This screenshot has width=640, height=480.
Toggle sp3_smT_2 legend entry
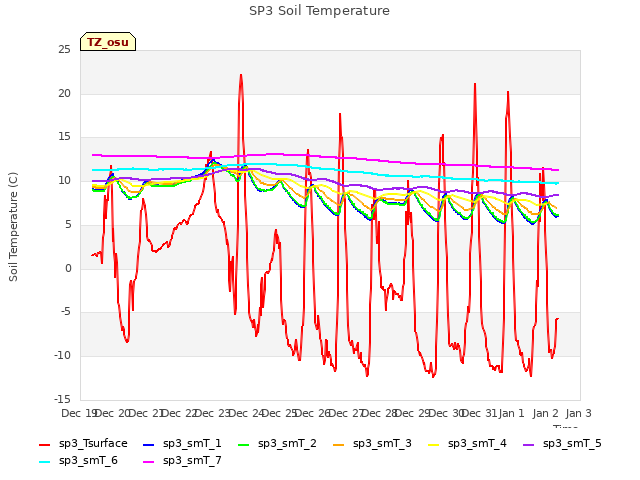point(277,444)
